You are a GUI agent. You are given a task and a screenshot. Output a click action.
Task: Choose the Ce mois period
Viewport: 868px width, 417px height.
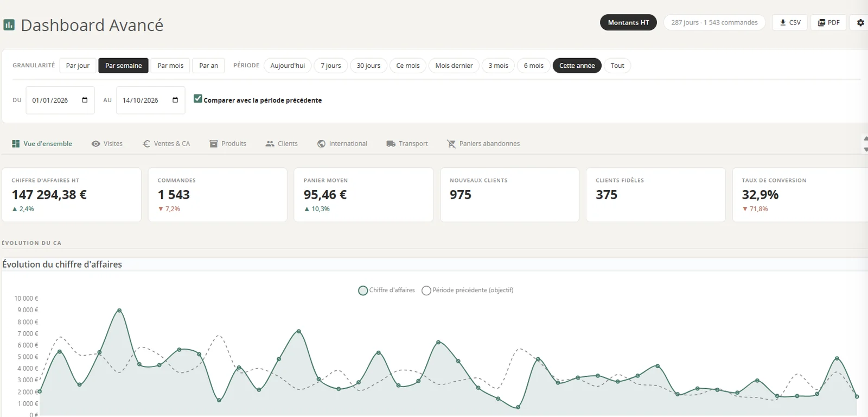click(x=408, y=66)
